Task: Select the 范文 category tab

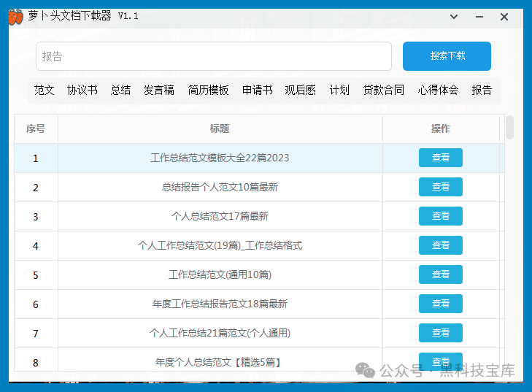Action: [x=45, y=91]
